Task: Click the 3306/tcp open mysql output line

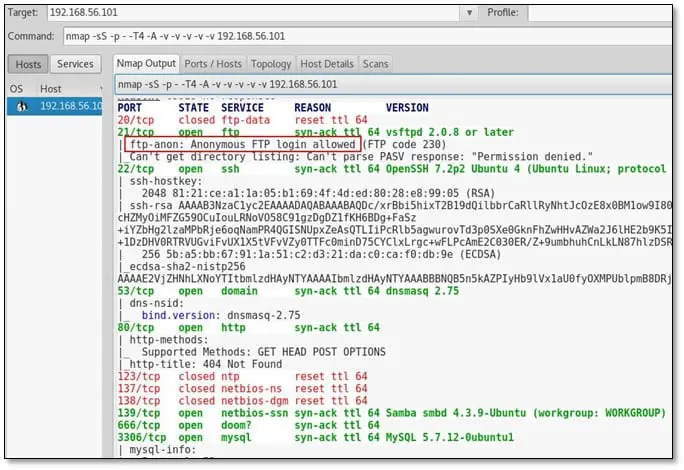Action: [300, 437]
